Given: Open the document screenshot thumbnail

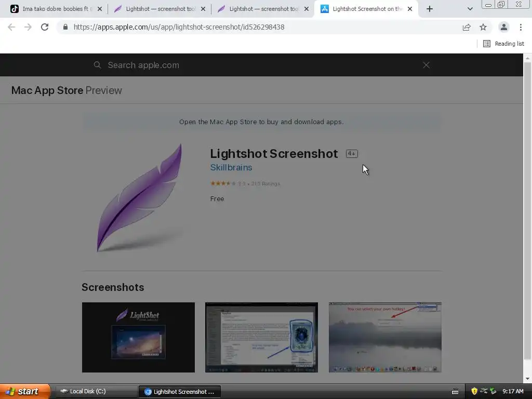Looking at the screenshot, I should click(262, 337).
